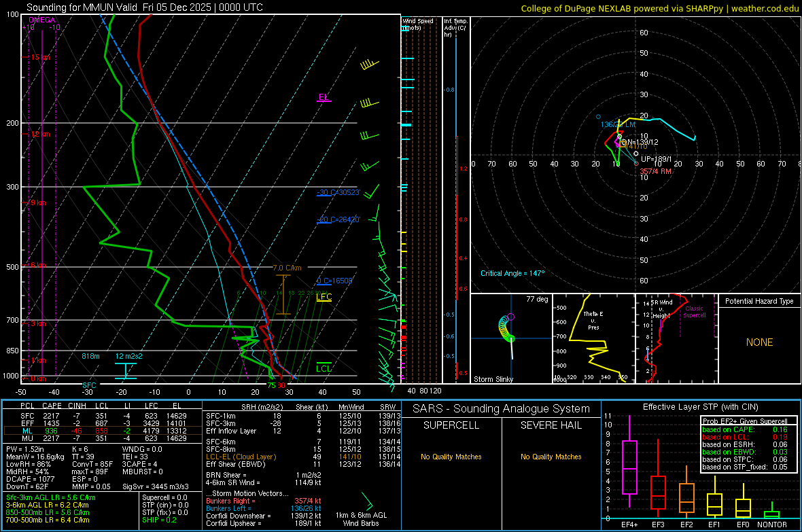This screenshot has width=802, height=532.
Task: Select the highlighted ML parcel row
Action: [103, 431]
